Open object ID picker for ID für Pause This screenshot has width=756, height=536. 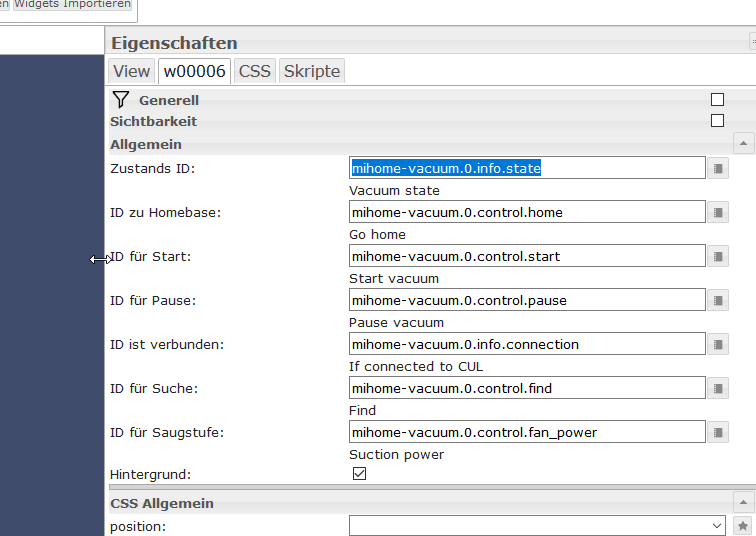pyautogui.click(x=718, y=300)
